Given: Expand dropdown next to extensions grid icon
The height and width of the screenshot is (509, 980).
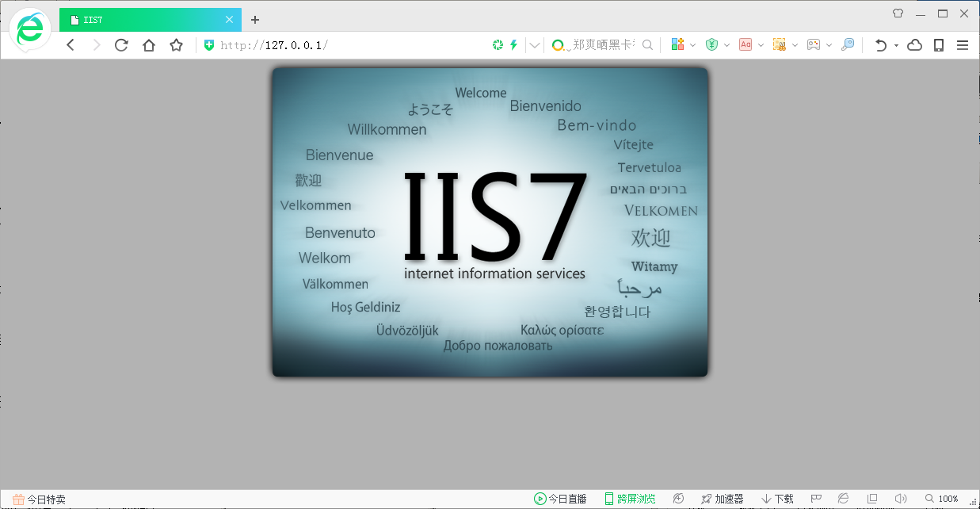Looking at the screenshot, I should 693,45.
